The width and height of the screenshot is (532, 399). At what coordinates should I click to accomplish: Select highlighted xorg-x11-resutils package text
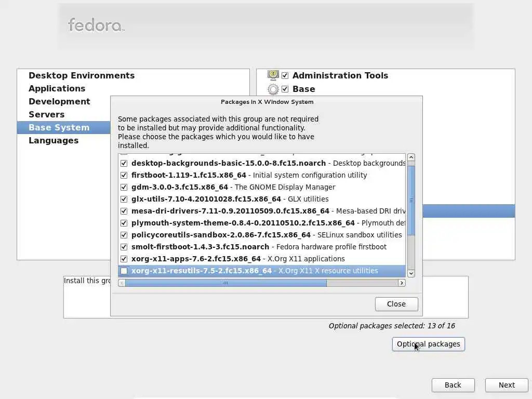click(x=255, y=271)
